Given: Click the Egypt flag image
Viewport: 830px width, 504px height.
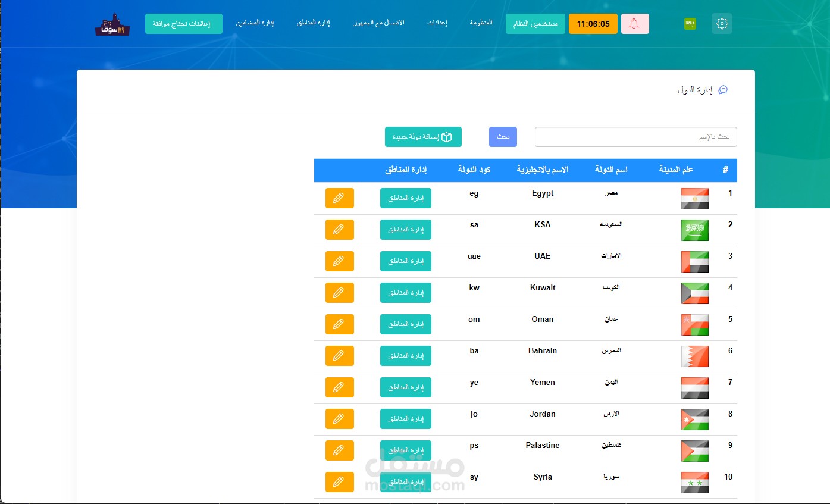Looking at the screenshot, I should point(695,199).
